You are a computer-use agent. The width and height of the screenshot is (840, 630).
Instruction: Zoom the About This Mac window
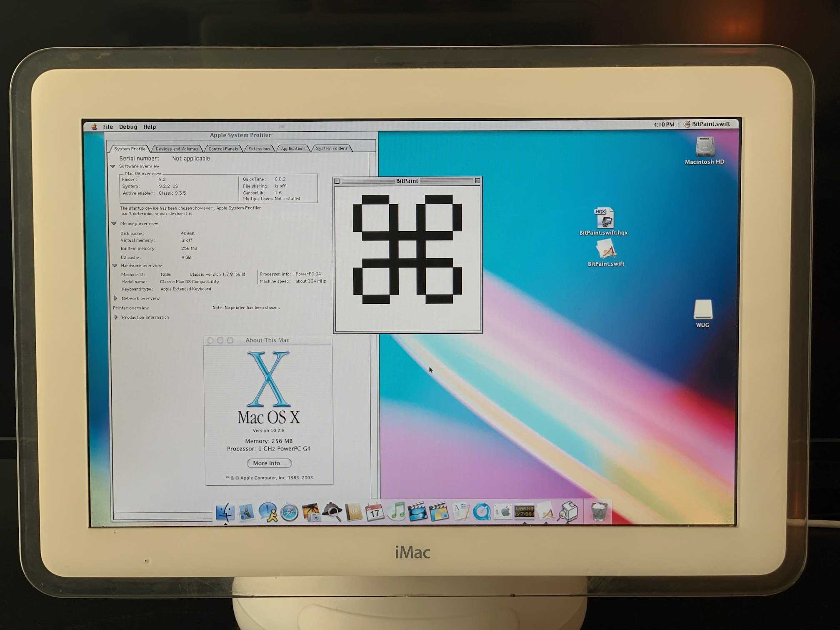pyautogui.click(x=230, y=340)
